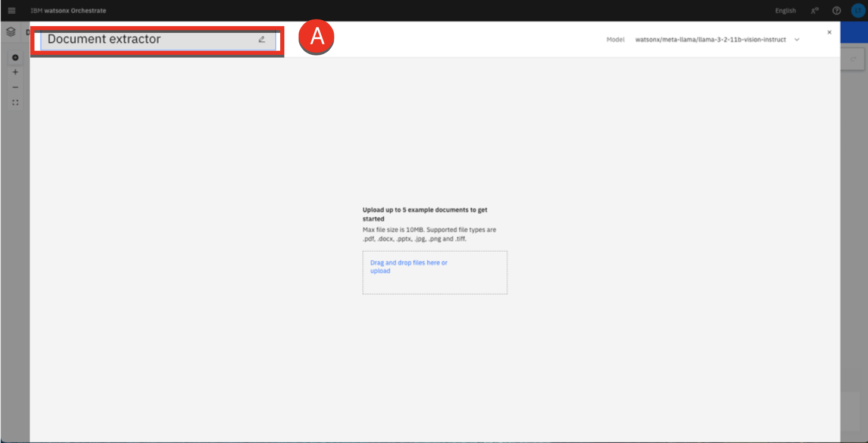Screen dimensions: 868x443
Task: Open the help question mark icon
Action: pyautogui.click(x=836, y=11)
